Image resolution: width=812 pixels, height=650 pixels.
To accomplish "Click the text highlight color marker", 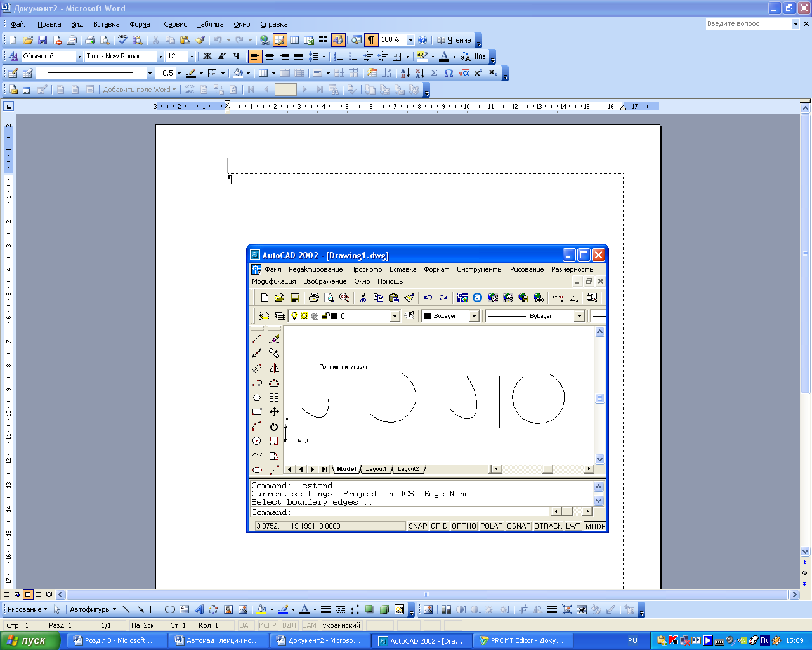I will coord(422,56).
